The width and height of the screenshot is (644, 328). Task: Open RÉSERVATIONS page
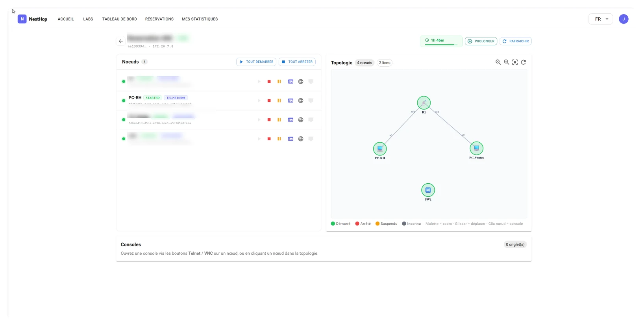(159, 19)
